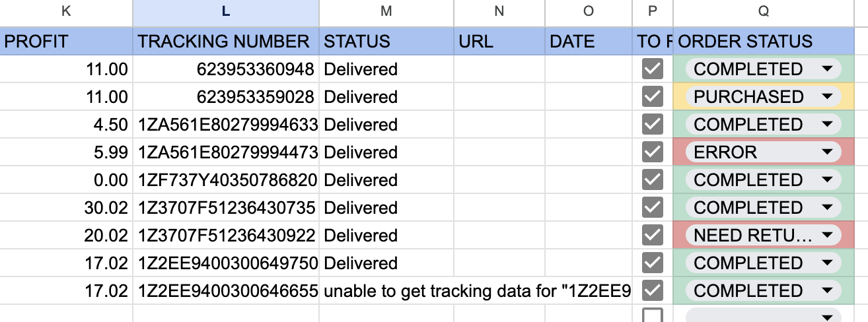
Task: Tick the empty checkbox in the bottom row
Action: 652,315
